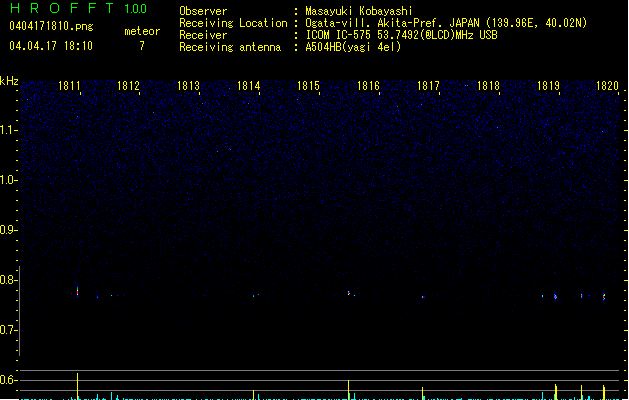Click the 0.9 kHz frequency tick label

point(8,230)
